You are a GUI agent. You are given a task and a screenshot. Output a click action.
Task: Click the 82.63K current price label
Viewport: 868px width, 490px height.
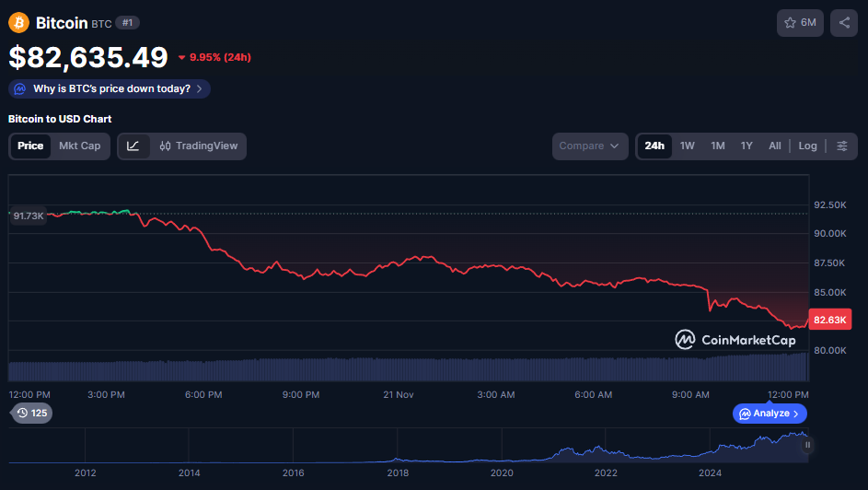point(830,320)
